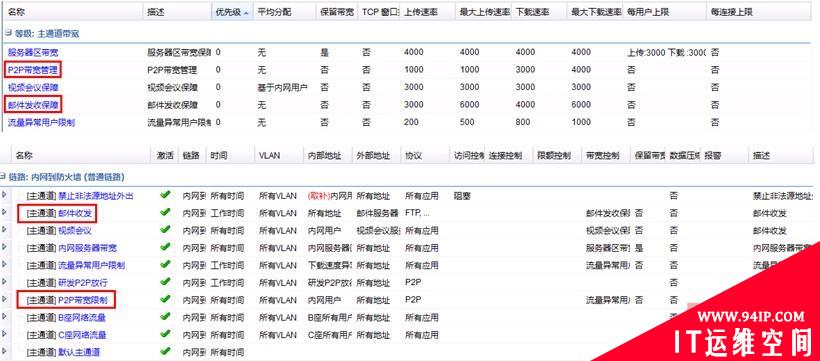Toggle the green activation check for P2P带宽限制
Screen dimensions: 820x361
coord(165,298)
